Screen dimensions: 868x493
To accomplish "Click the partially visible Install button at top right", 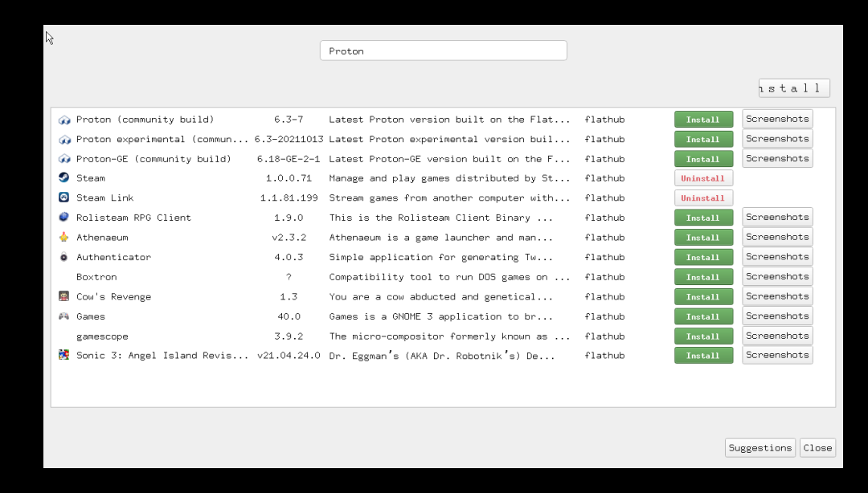I will pos(794,88).
